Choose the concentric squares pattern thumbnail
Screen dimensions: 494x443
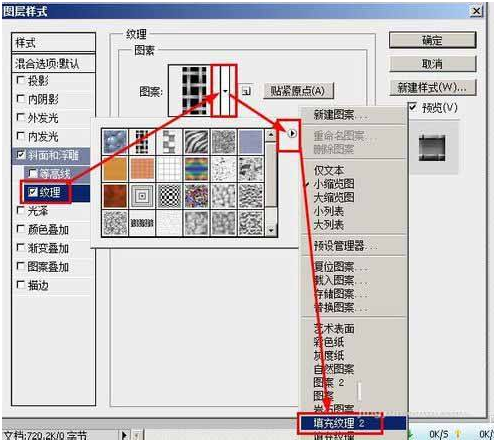142,196
